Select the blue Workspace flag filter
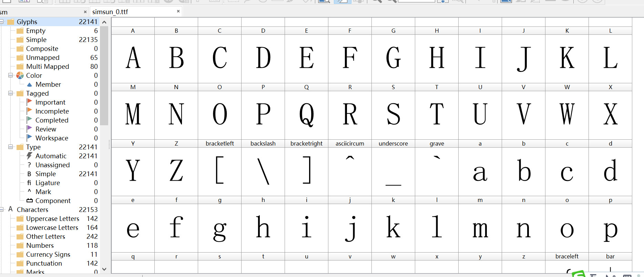644x277 pixels. pyautogui.click(x=52, y=138)
